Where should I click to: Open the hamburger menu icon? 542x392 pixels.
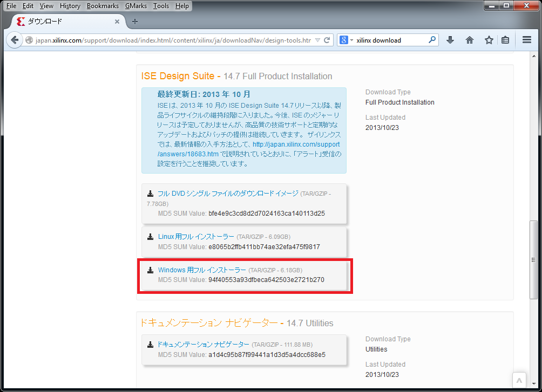pos(527,40)
